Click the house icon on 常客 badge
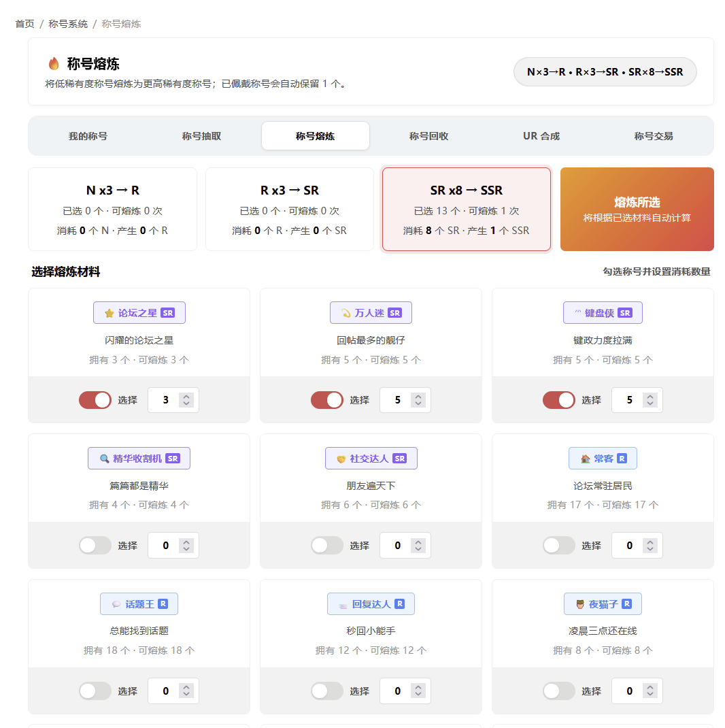The height and width of the screenshot is (728, 725). (x=586, y=459)
